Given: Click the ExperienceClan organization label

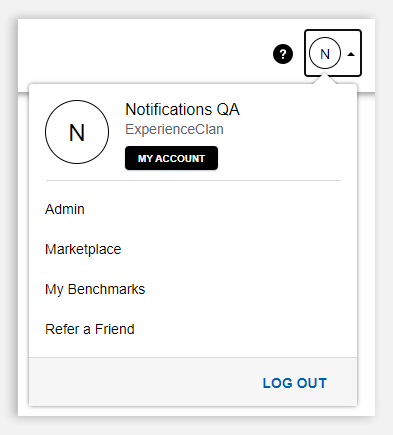Looking at the screenshot, I should [174, 129].
